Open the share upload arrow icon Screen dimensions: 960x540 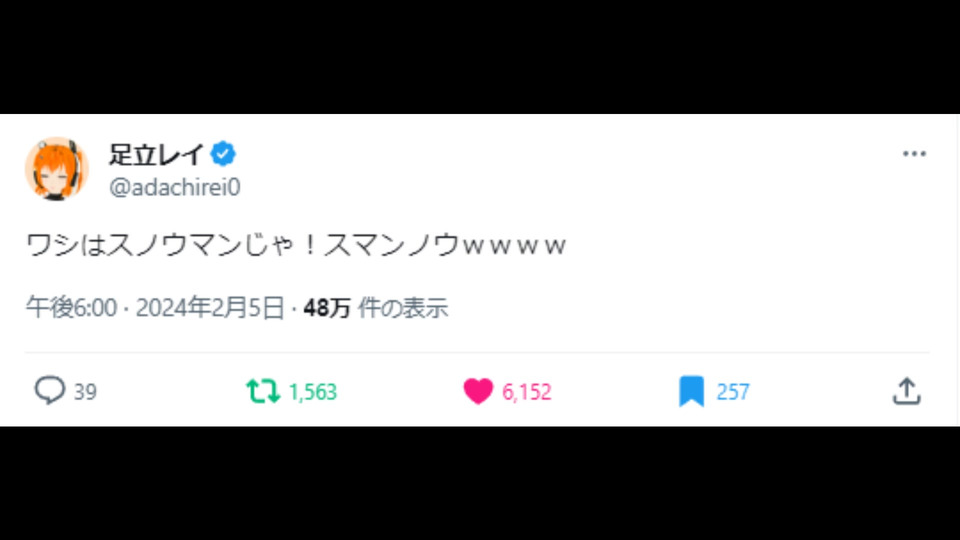coord(906,391)
